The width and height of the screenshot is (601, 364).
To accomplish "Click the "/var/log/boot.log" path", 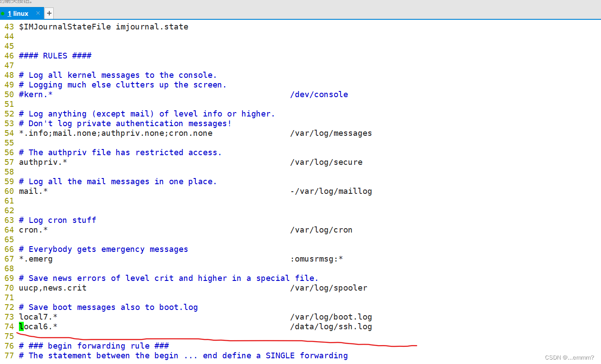I will [x=331, y=317].
